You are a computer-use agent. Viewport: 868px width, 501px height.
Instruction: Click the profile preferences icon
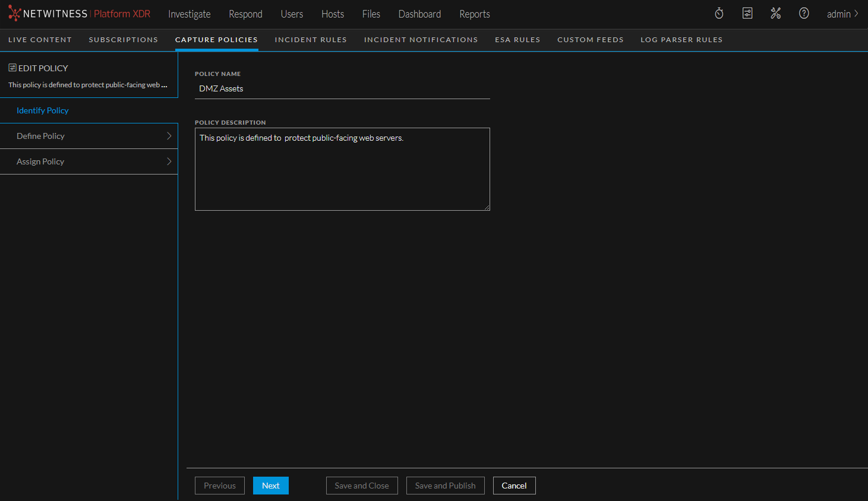click(747, 12)
